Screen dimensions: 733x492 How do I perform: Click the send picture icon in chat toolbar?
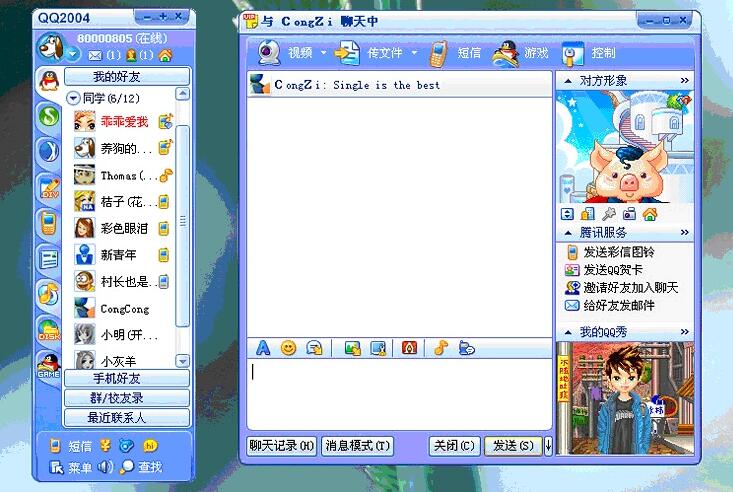(x=352, y=348)
